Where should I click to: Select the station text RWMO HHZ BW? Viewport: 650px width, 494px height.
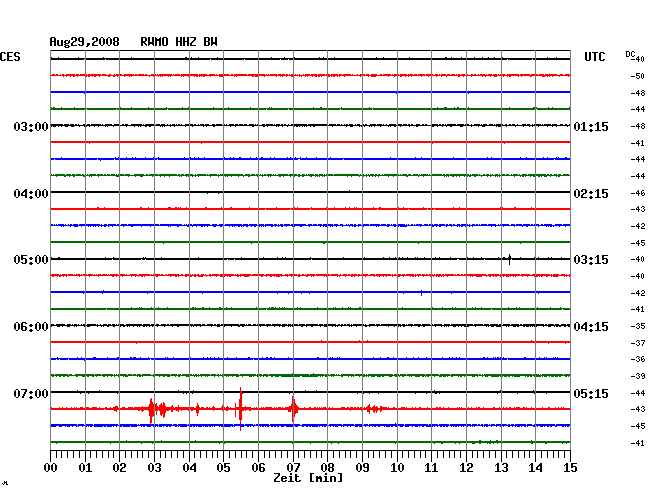point(179,42)
